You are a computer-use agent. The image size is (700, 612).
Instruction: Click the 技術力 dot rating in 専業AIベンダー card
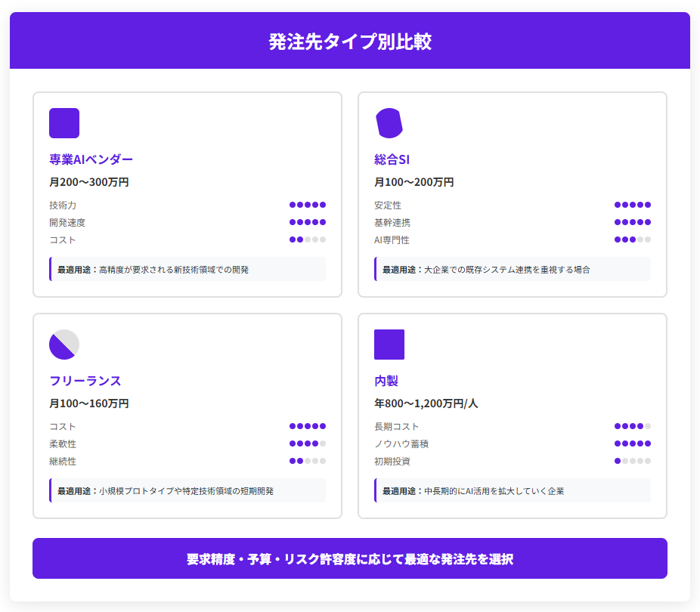tap(307, 205)
